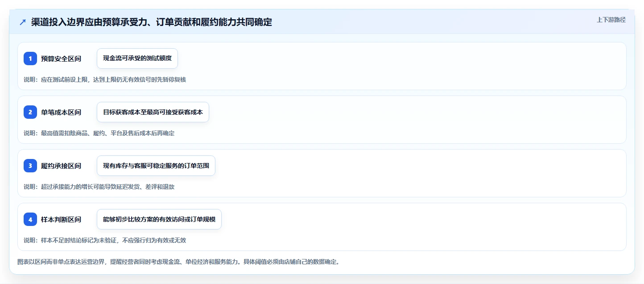Click the number 2 badge
Screen dimensions: 644x284
pos(30,112)
